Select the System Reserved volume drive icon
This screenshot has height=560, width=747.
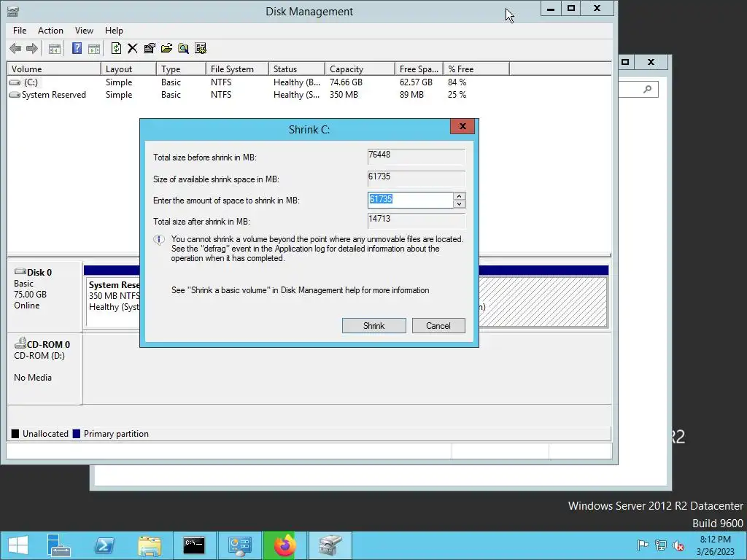point(15,95)
